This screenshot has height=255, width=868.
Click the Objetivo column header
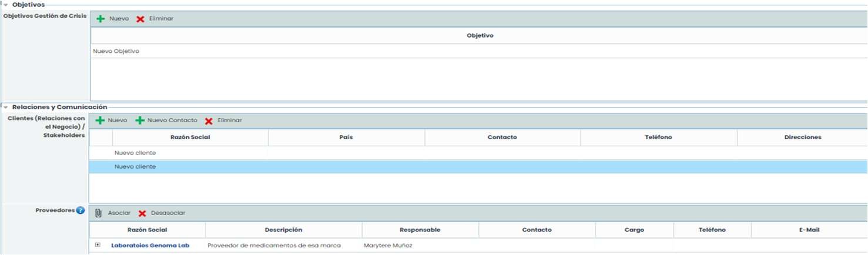(480, 36)
